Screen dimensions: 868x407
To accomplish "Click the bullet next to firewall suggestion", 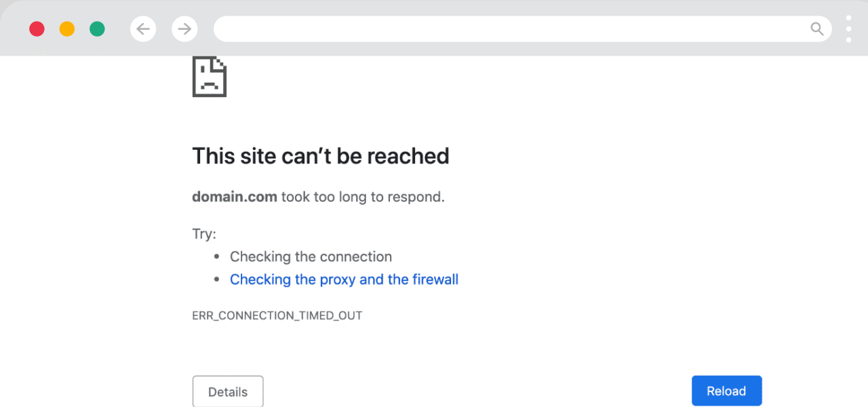I will coord(216,279).
